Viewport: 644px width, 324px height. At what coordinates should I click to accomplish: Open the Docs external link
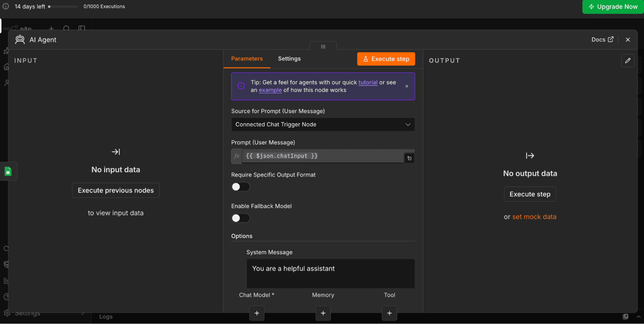pos(602,40)
